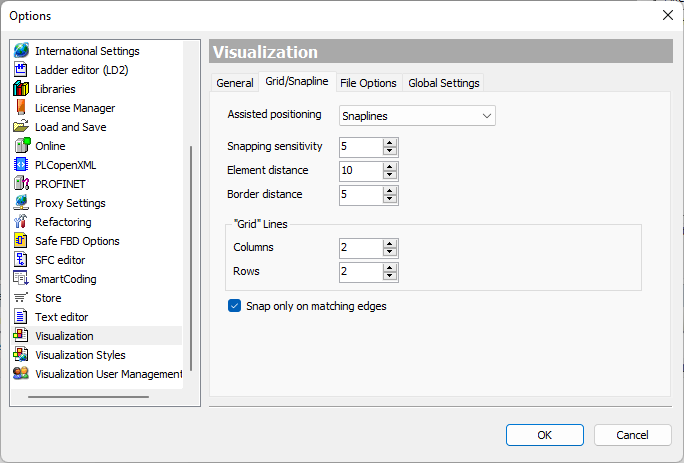
Task: Click the Visualization category icon
Action: pyautogui.click(x=21, y=336)
